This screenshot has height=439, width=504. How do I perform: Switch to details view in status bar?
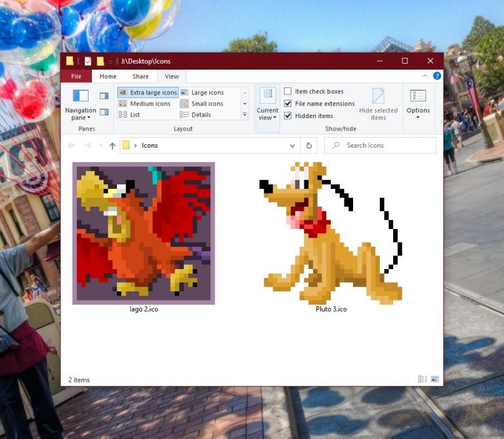[423, 379]
